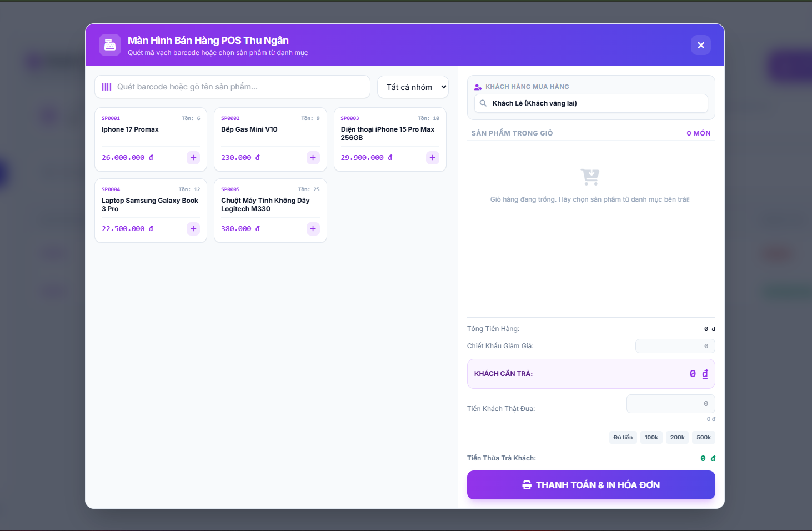Click Thanh Toán & In Hóa Đơn button
812x531 pixels.
(591, 485)
